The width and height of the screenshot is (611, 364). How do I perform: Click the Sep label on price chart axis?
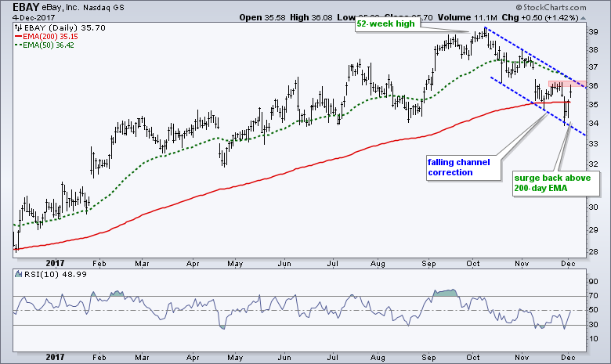pyautogui.click(x=428, y=264)
